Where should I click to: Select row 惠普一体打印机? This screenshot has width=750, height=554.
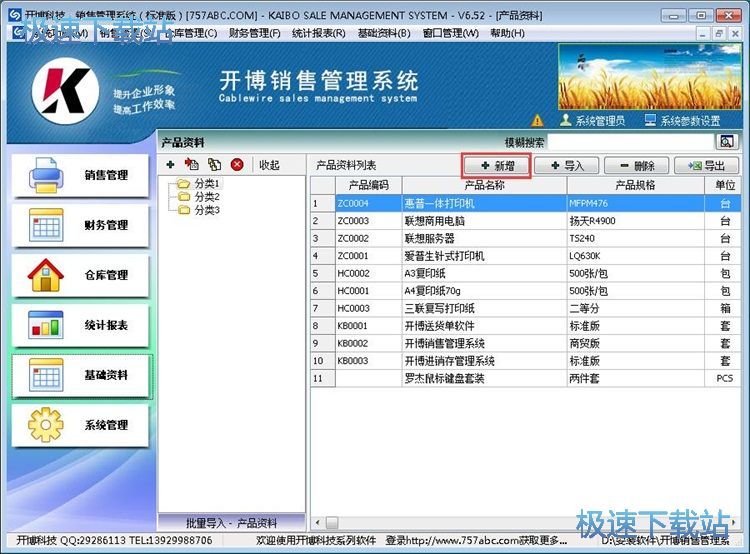click(526, 203)
